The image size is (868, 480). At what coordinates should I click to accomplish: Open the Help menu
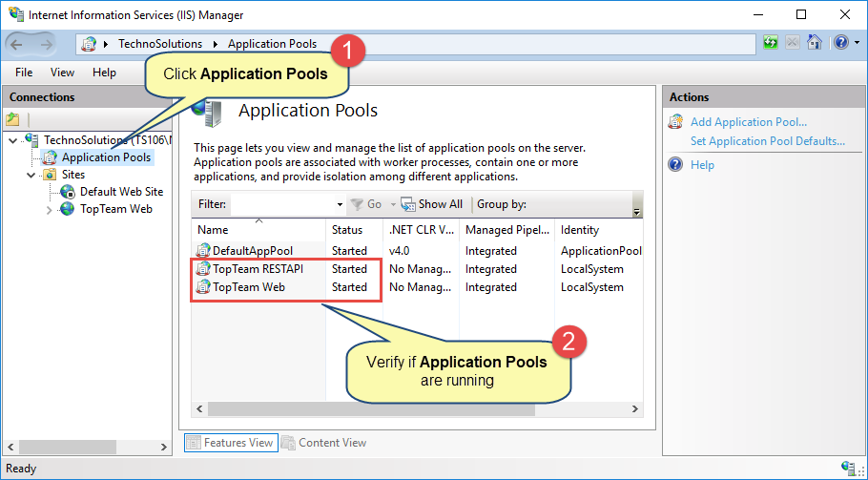tap(104, 73)
